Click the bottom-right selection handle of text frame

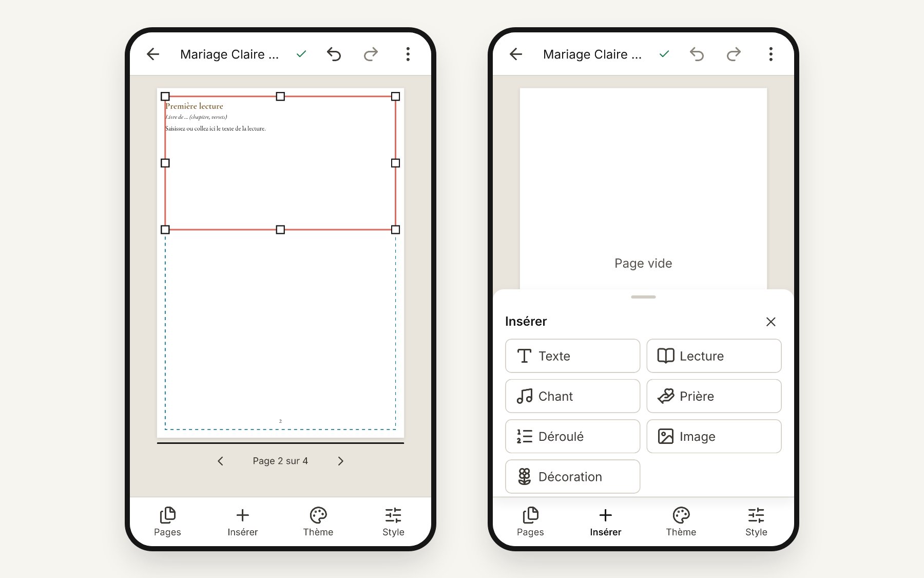[x=395, y=230]
